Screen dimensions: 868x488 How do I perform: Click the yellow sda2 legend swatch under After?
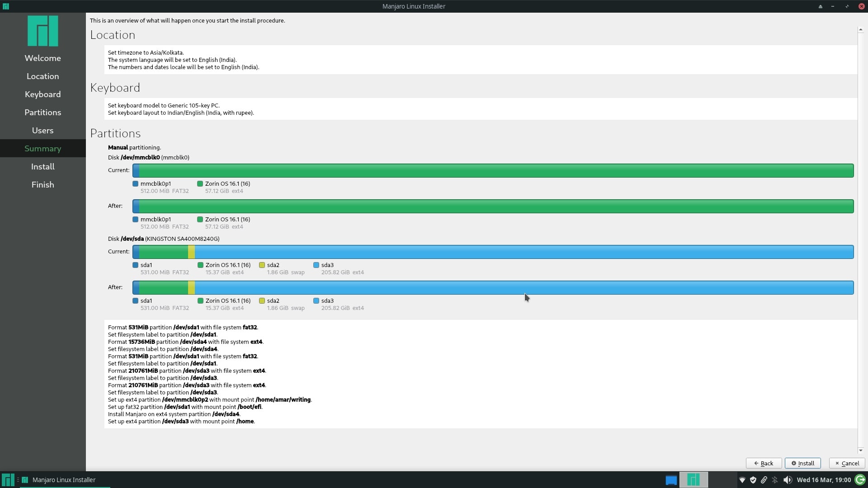pyautogui.click(x=262, y=300)
